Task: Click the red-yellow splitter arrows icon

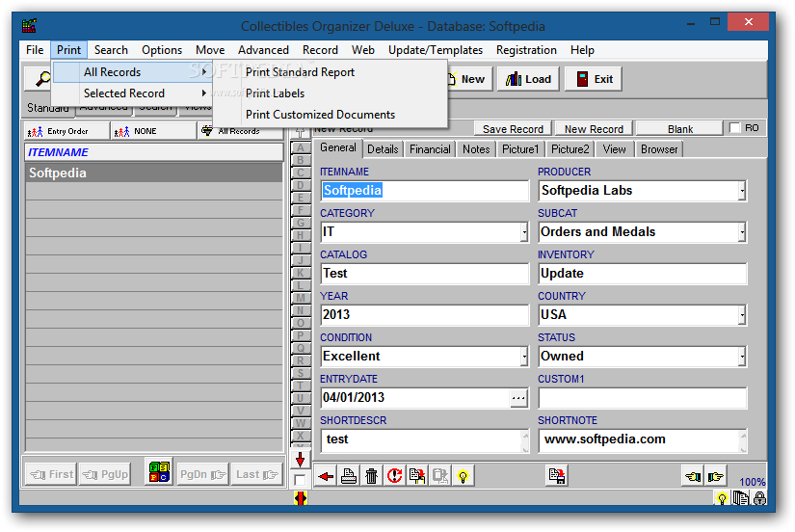Action: (x=300, y=499)
